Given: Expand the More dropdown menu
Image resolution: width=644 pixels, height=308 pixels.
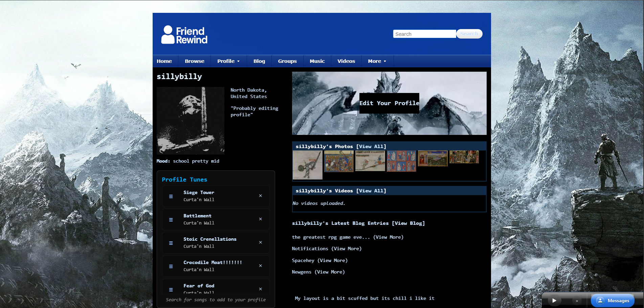Looking at the screenshot, I should [377, 61].
